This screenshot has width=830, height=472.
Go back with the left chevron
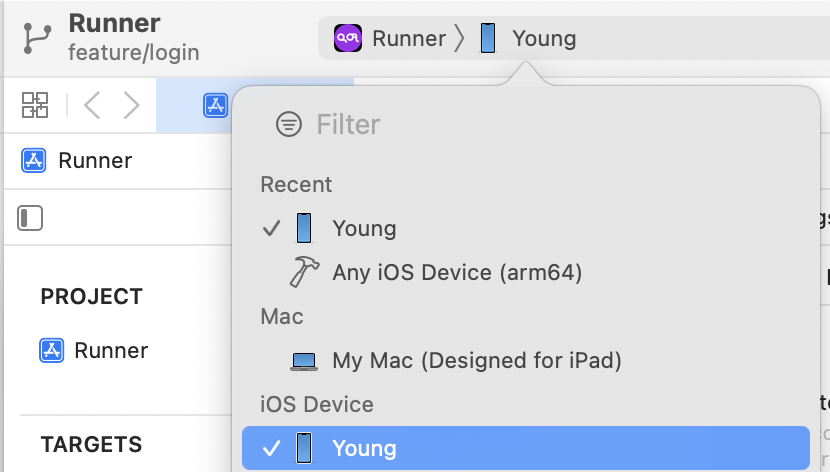[x=93, y=105]
